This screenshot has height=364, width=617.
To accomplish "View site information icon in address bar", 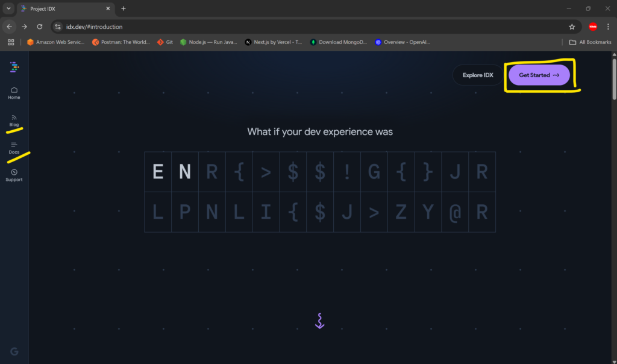I will [58, 27].
